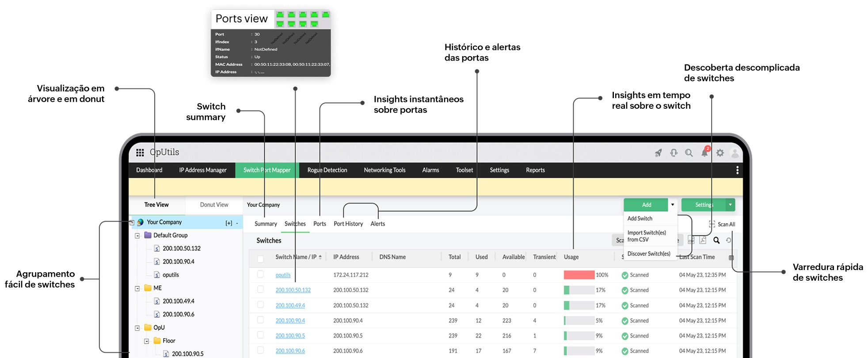Click the Floor folder icon
Image resolution: width=868 pixels, height=358 pixels.
157,341
